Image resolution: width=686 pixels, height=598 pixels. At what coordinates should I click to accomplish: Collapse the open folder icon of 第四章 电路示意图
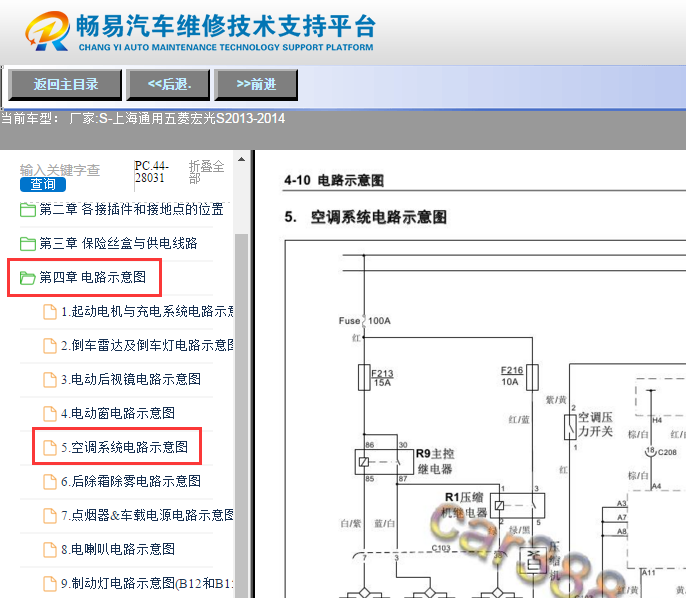[x=28, y=277]
